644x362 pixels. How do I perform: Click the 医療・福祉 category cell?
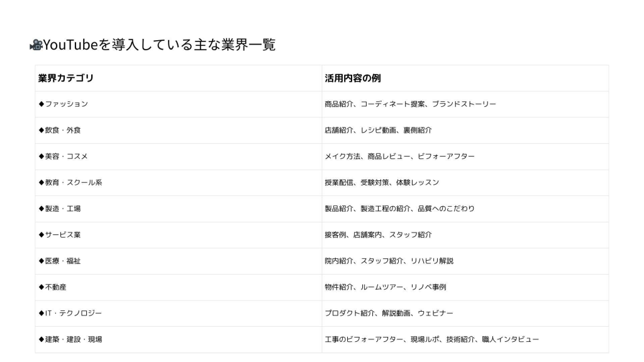tap(60, 261)
